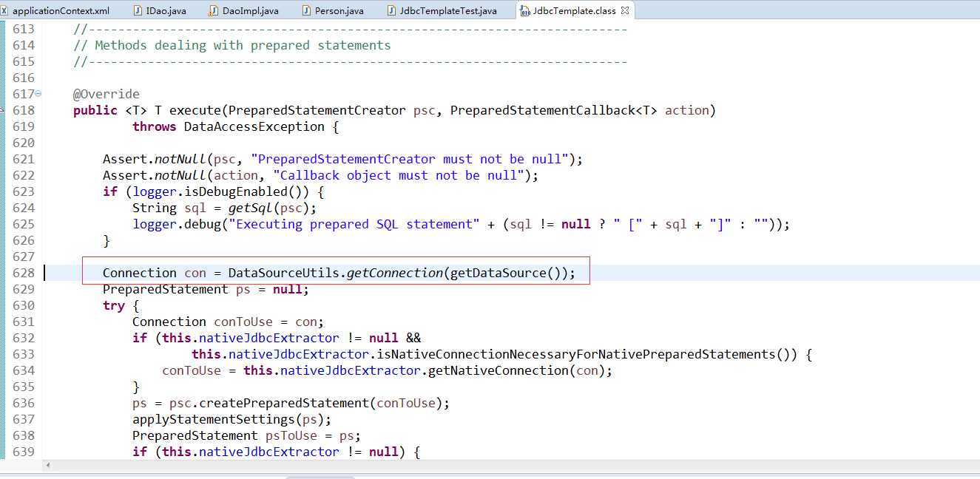
Task: Click "throws DataAccessException" on line 619
Action: click(229, 126)
